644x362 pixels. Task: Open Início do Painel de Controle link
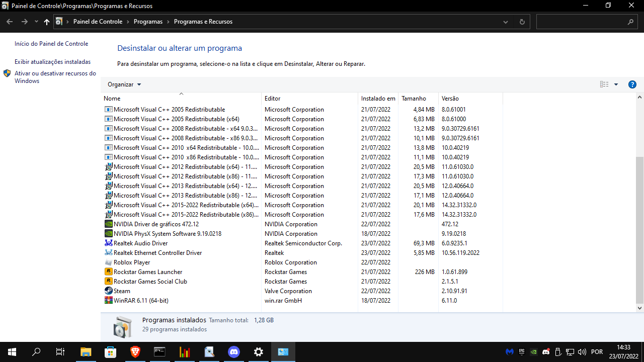[x=51, y=44]
